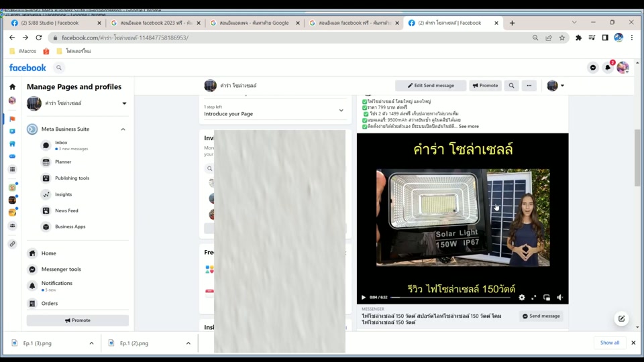This screenshot has width=644, height=362.
Task: Click the page search magnifier button
Action: pos(511,86)
